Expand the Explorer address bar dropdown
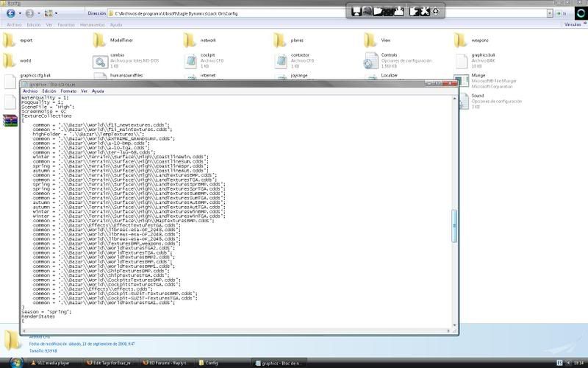Image resolution: width=588 pixels, height=368 pixels. click(x=550, y=13)
